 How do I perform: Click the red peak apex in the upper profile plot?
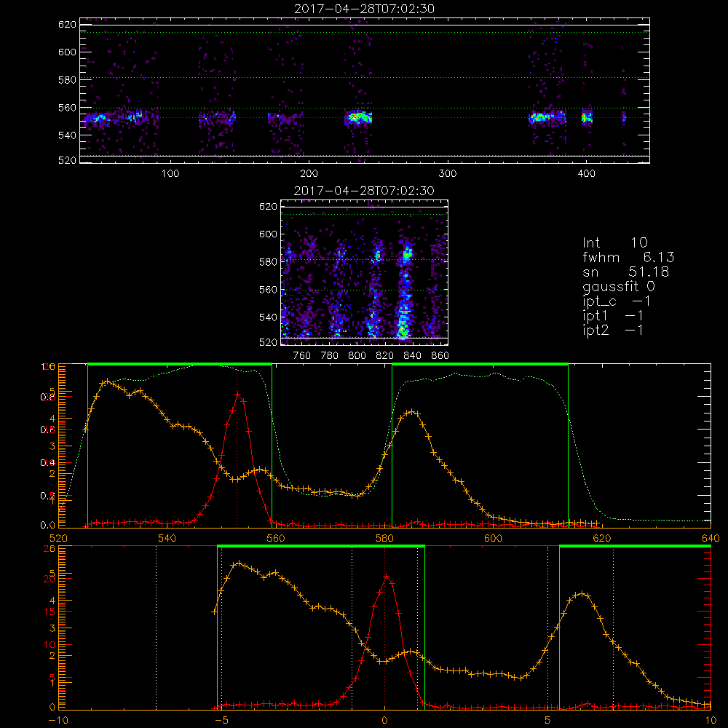coord(237,394)
